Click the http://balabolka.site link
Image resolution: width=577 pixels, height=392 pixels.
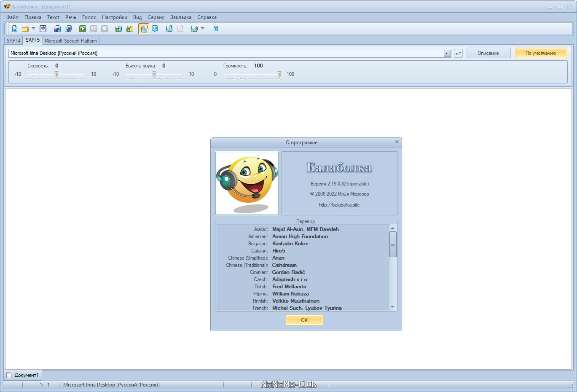coord(339,205)
